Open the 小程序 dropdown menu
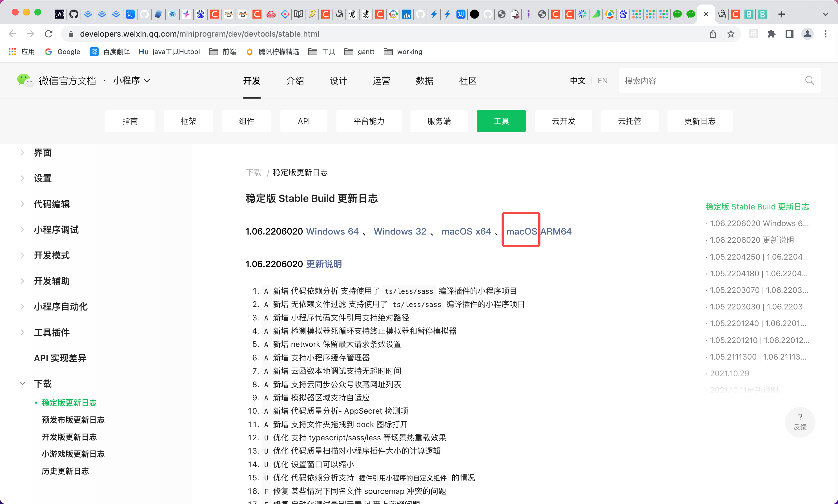838x504 pixels. [132, 81]
